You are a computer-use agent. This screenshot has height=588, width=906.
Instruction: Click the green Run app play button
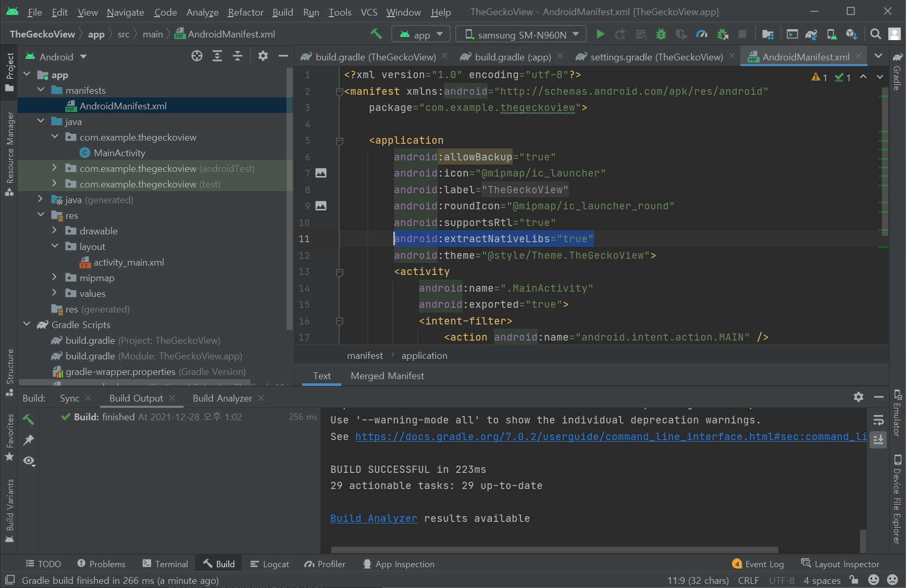(x=600, y=34)
